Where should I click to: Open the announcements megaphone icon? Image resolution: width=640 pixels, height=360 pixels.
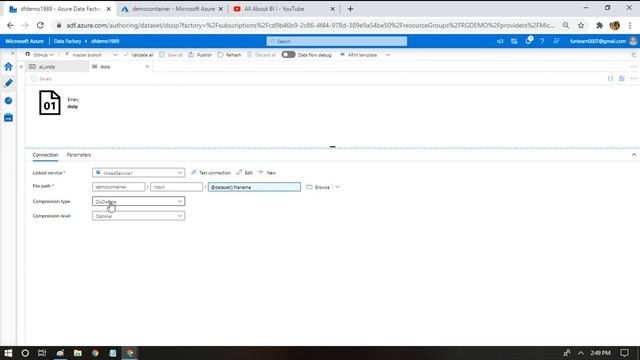(x=500, y=41)
